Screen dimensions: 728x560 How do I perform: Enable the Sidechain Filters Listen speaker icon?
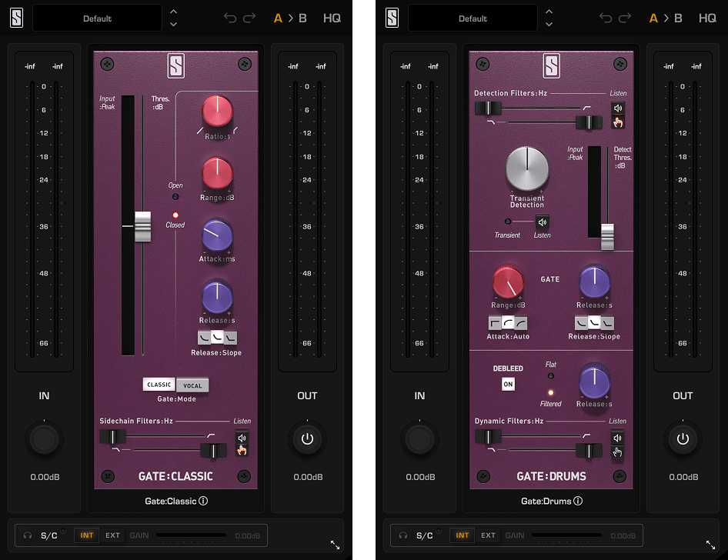[x=242, y=438]
